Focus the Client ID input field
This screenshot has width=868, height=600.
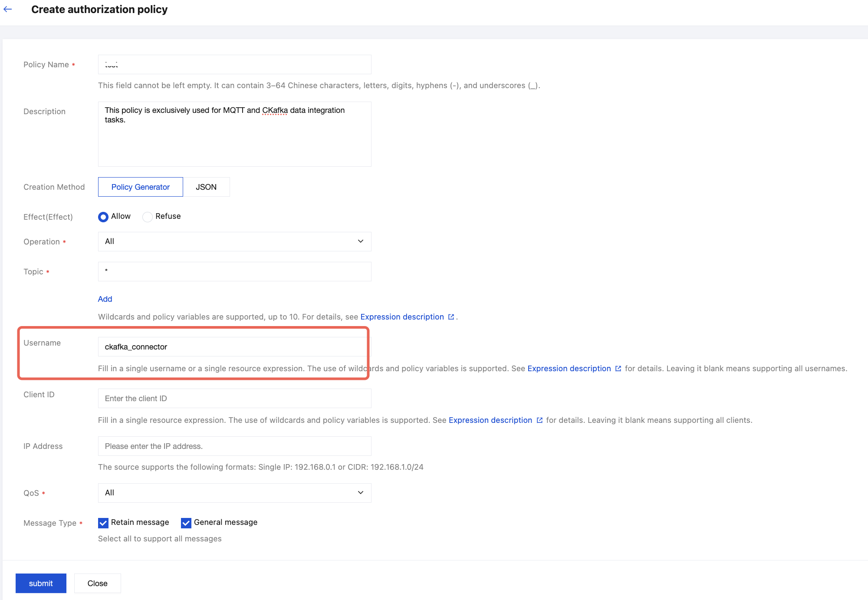click(234, 399)
